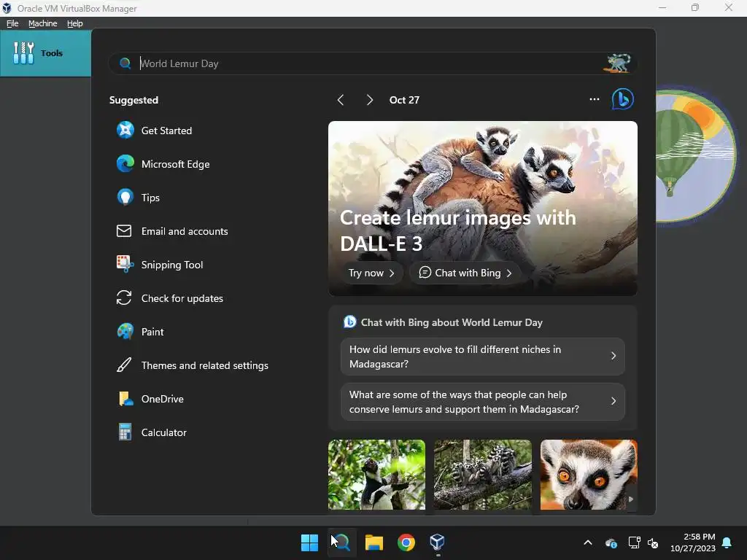
Task: Show hidden system tray icons
Action: [x=588, y=542]
